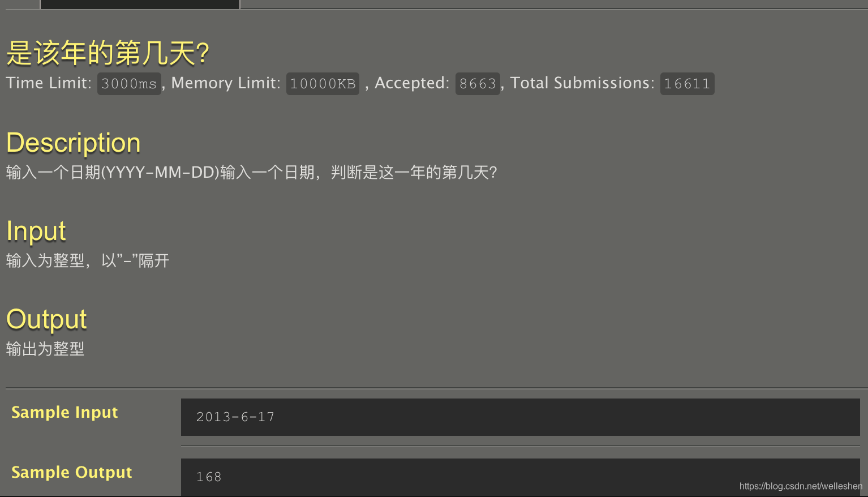Click the Input section heading
868x497 pixels.
(36, 232)
